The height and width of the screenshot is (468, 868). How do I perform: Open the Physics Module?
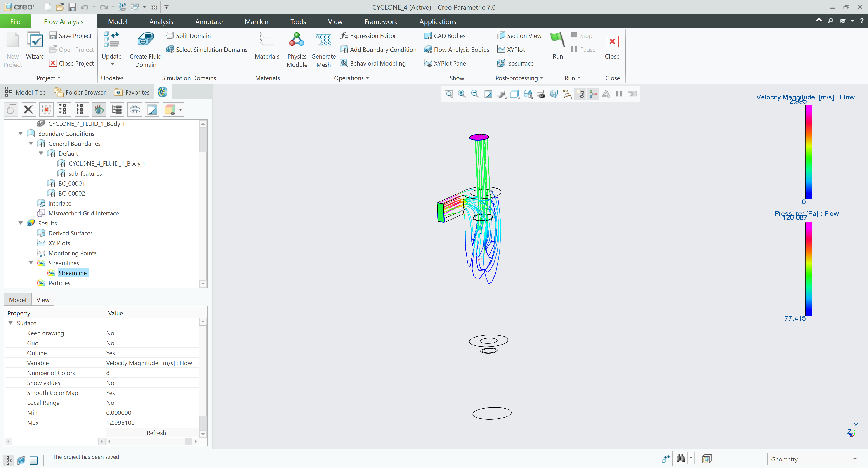coord(297,50)
